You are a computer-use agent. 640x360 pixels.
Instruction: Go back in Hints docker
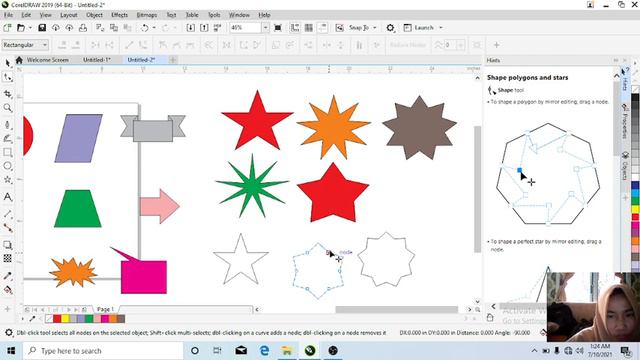493,306
